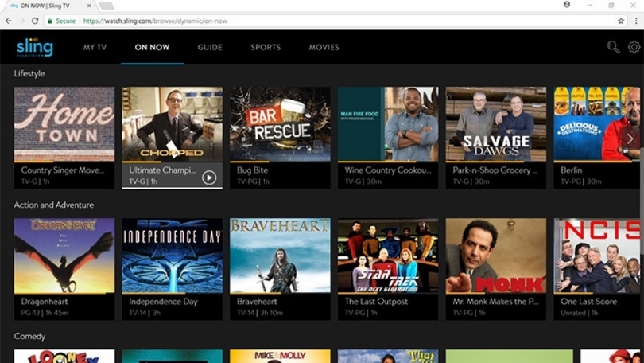644x363 pixels.
Task: Switch to MY TV tab
Action: coord(95,47)
